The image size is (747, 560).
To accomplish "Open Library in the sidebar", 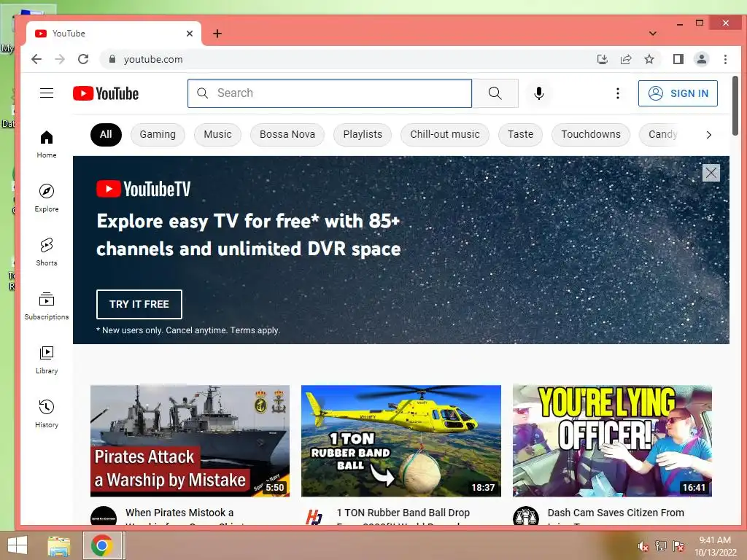I will click(x=47, y=359).
